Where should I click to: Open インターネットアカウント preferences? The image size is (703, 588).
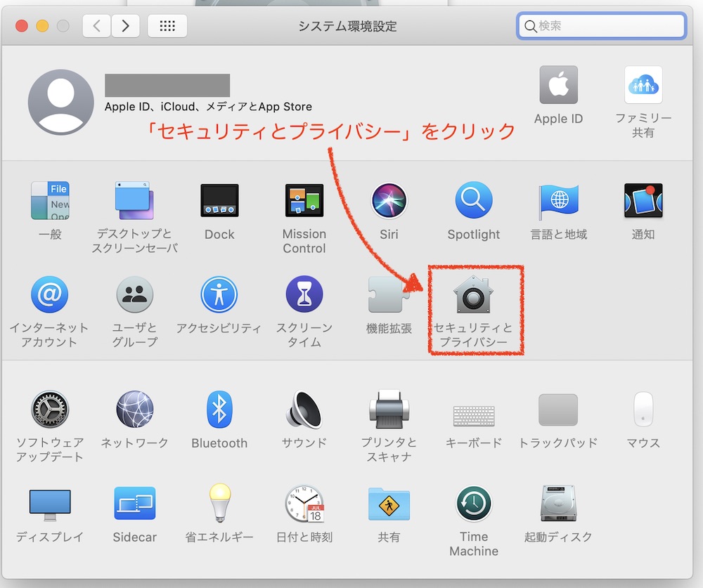tap(50, 294)
